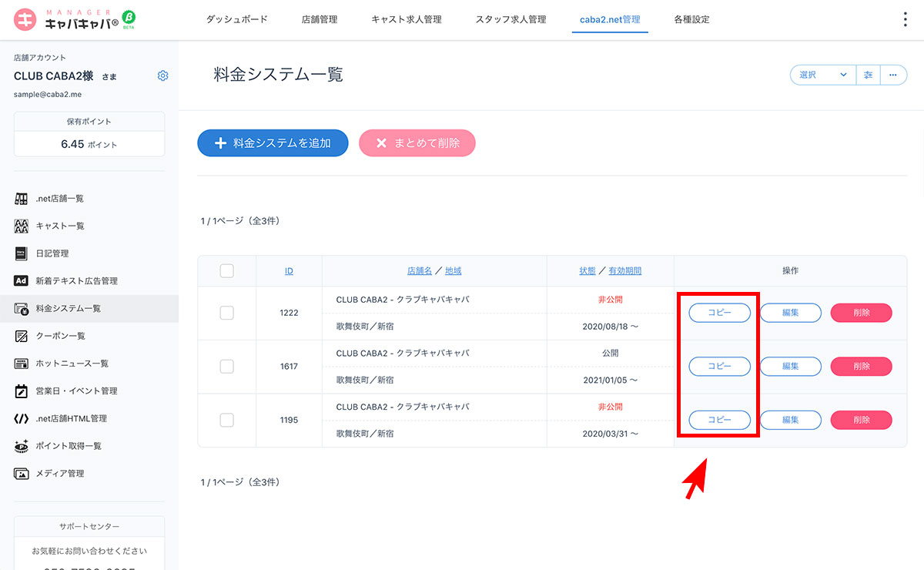Toggle the select-all checkbox in table header
The image size is (924, 570).
[x=226, y=271]
